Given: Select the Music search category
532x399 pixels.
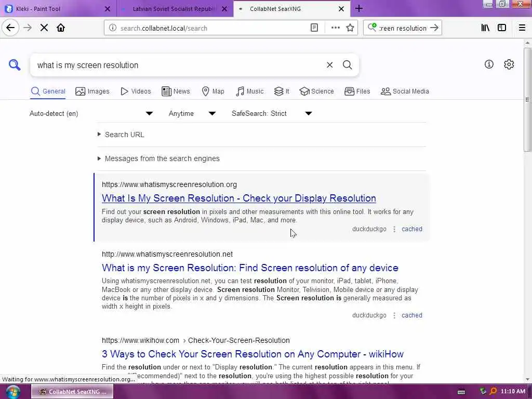Looking at the screenshot, I should (x=250, y=91).
